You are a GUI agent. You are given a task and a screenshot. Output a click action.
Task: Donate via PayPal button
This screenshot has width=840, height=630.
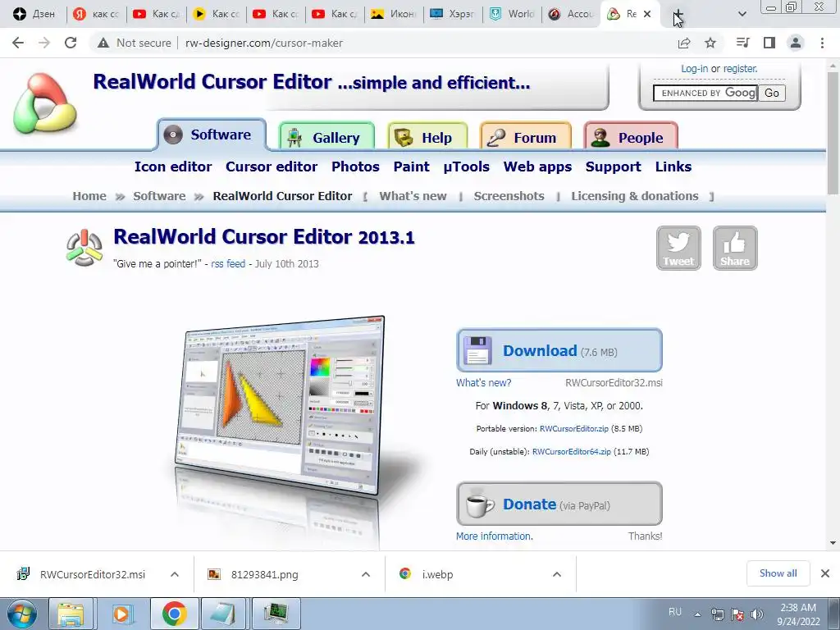tap(559, 504)
